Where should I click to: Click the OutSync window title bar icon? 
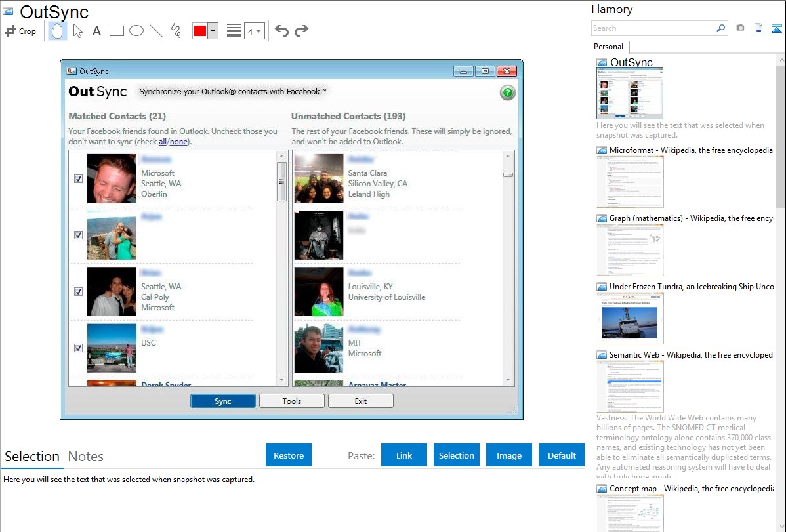click(x=72, y=72)
